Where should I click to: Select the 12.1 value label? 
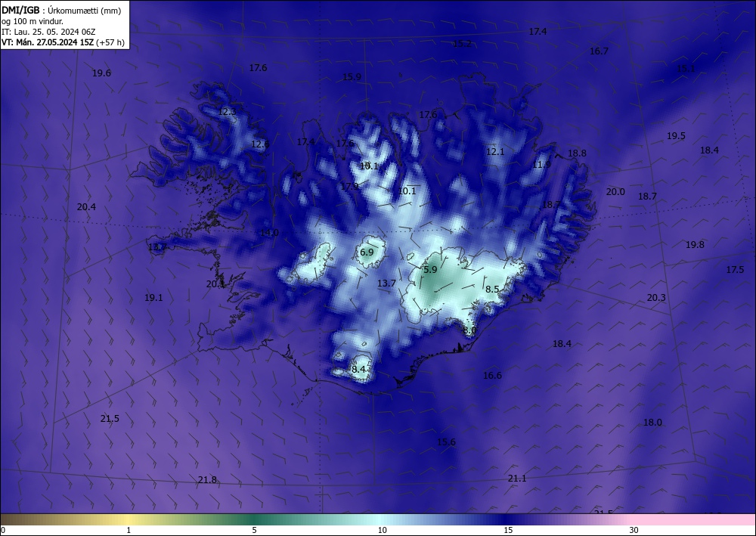495,151
